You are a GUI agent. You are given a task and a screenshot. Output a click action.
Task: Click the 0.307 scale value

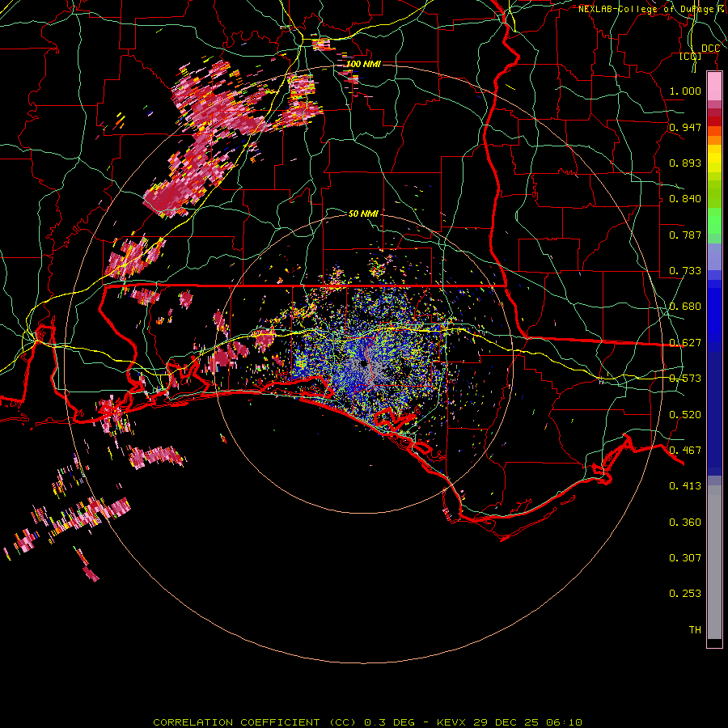point(685,558)
